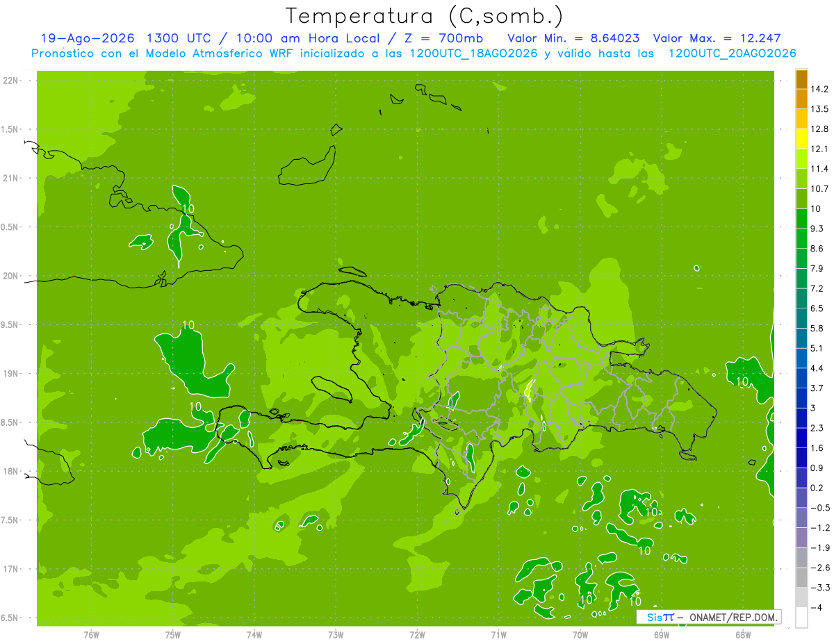Screen dimensions: 834x644
Task: Pick the swatch between 9.3 and 10
Action: 801,218
